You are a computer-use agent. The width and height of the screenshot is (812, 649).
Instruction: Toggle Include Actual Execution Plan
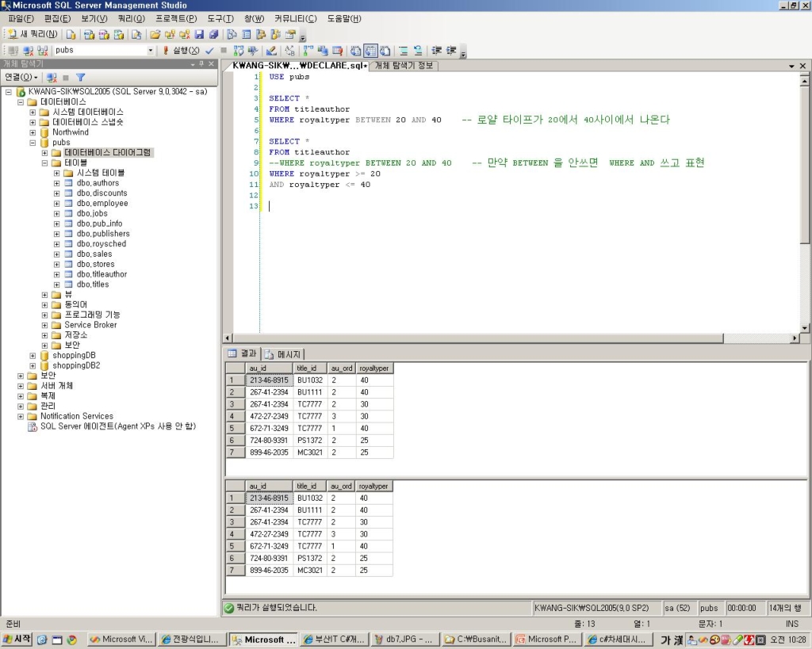click(x=308, y=50)
